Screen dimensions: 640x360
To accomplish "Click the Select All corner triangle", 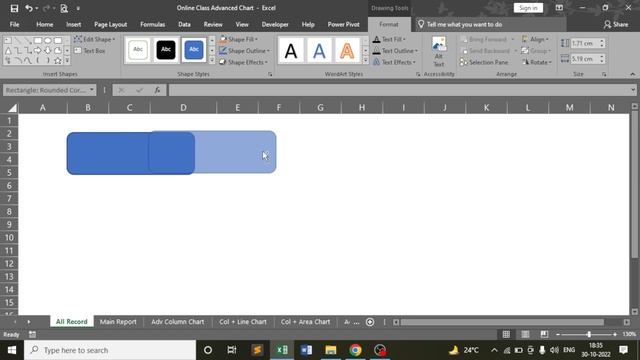I will point(12,108).
